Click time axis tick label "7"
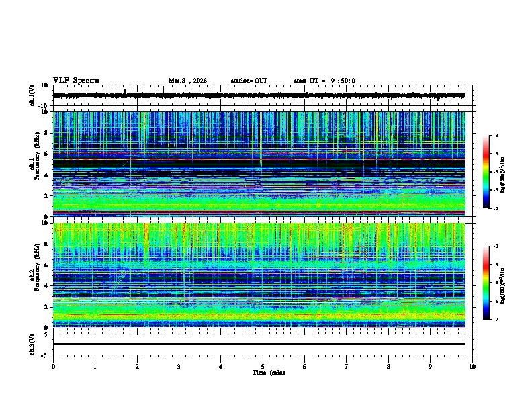The height and width of the screenshot is (411, 532). pos(347,367)
